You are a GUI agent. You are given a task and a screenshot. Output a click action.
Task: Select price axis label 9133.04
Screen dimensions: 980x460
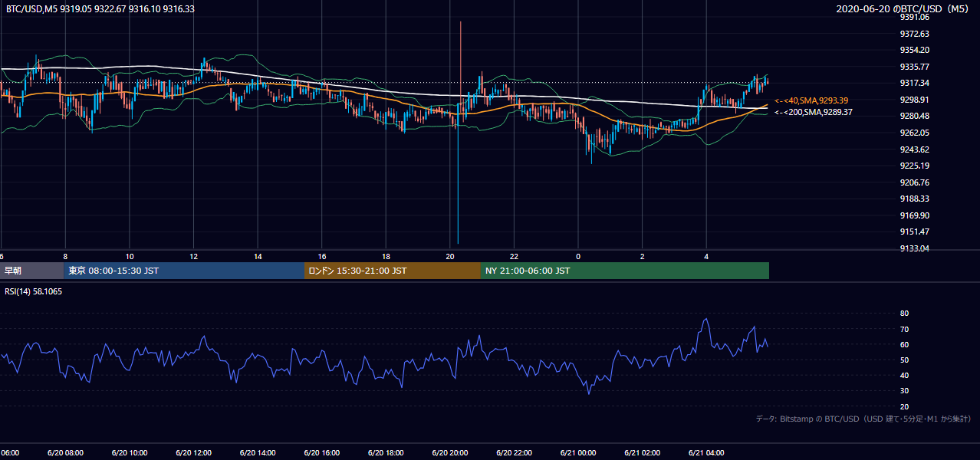[x=915, y=248]
